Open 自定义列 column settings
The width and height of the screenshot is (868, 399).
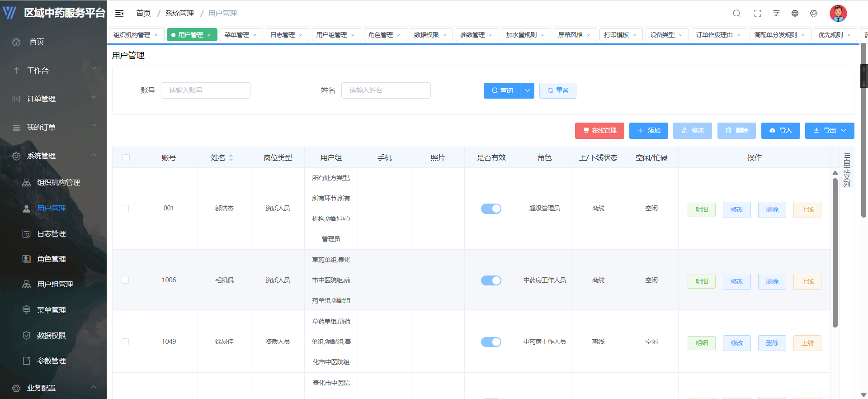(847, 170)
